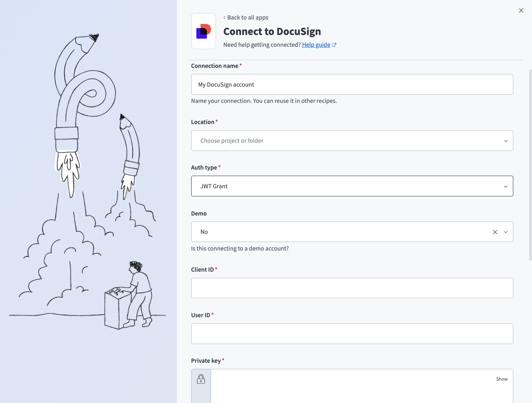The height and width of the screenshot is (403, 532).
Task: Go back to all apps
Action: click(248, 17)
